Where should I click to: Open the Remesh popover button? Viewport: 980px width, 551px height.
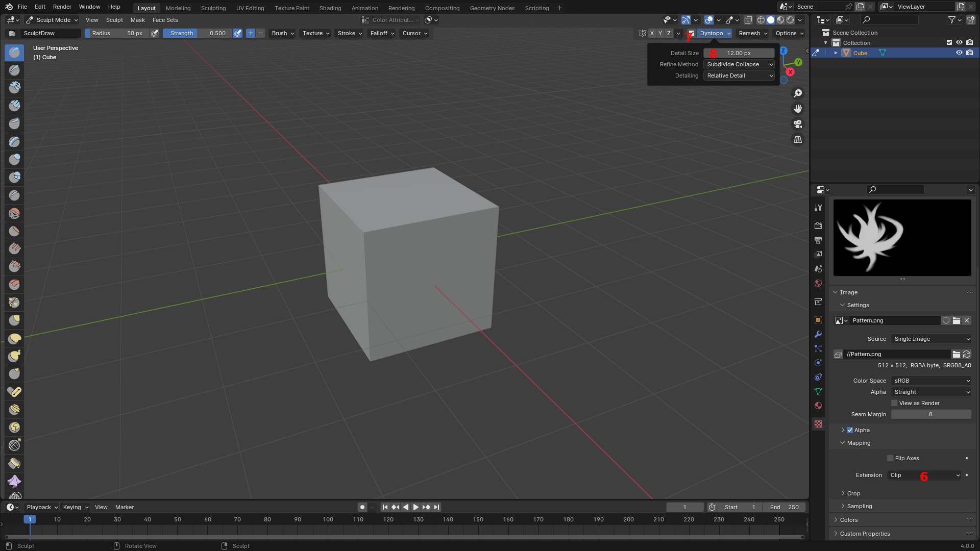click(x=753, y=33)
